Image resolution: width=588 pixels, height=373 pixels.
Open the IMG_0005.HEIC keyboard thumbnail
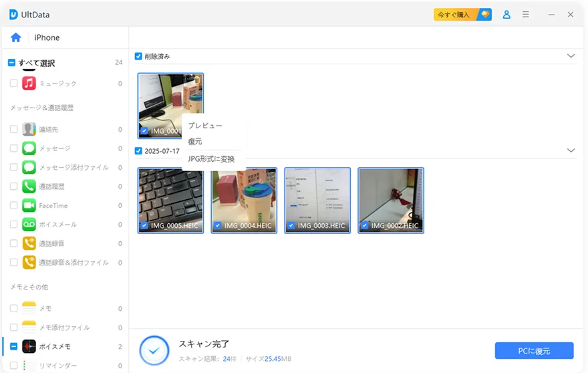coord(170,201)
